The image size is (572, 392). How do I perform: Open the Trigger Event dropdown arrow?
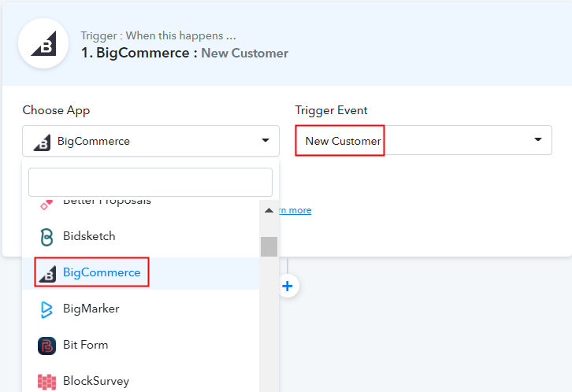coord(537,139)
